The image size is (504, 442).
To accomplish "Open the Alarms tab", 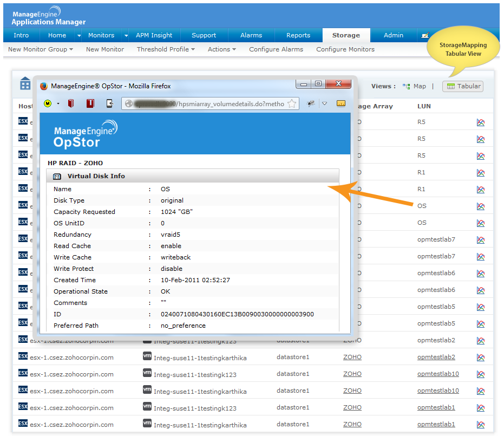I will pos(251,35).
